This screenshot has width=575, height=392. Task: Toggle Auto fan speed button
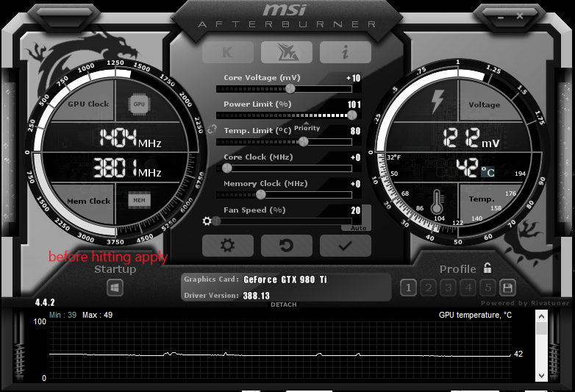358,228
